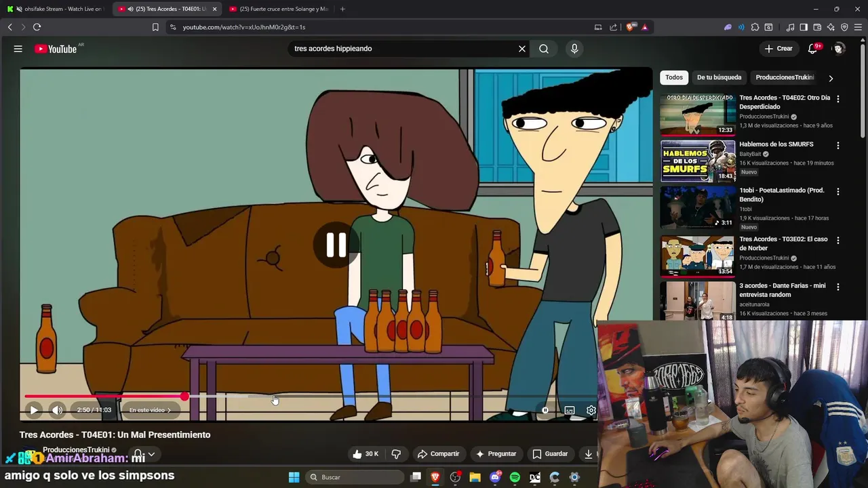Open the ProduccionesTrukini channel name link
The height and width of the screenshot is (488, 868).
click(76, 449)
